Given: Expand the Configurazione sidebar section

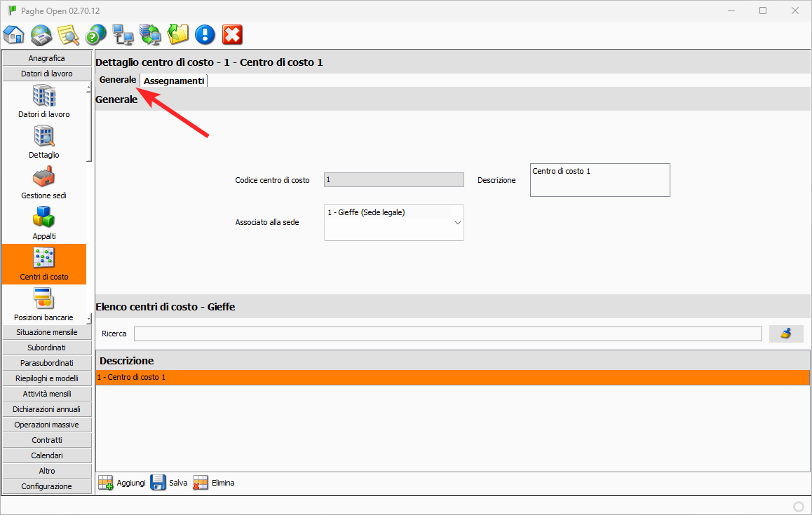Looking at the screenshot, I should [46, 486].
